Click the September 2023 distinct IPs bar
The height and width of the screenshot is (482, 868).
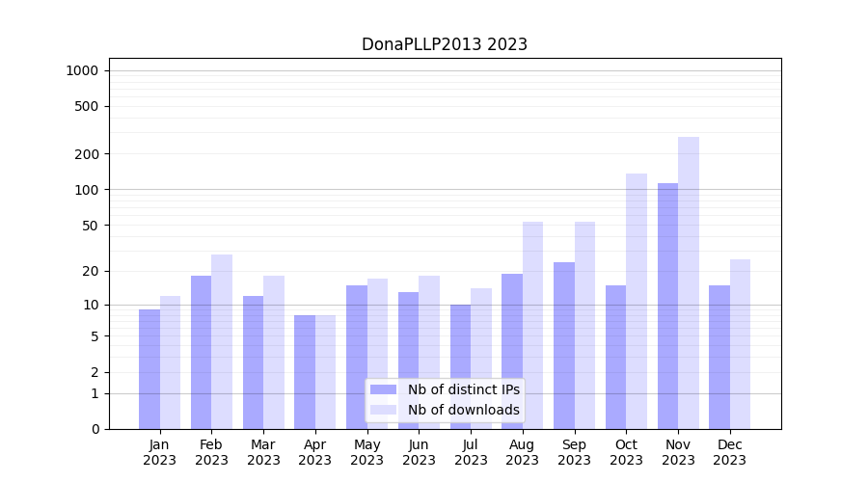564,345
